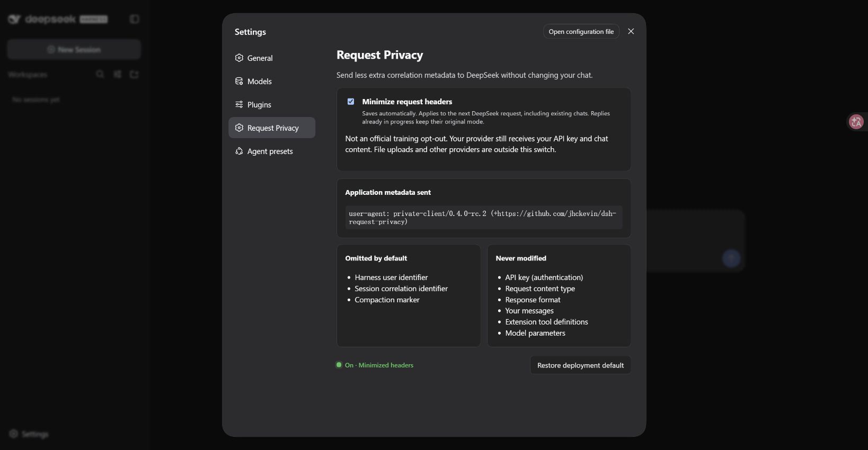The width and height of the screenshot is (868, 450).
Task: Click Extension tool definitions list item
Action: [x=546, y=322]
